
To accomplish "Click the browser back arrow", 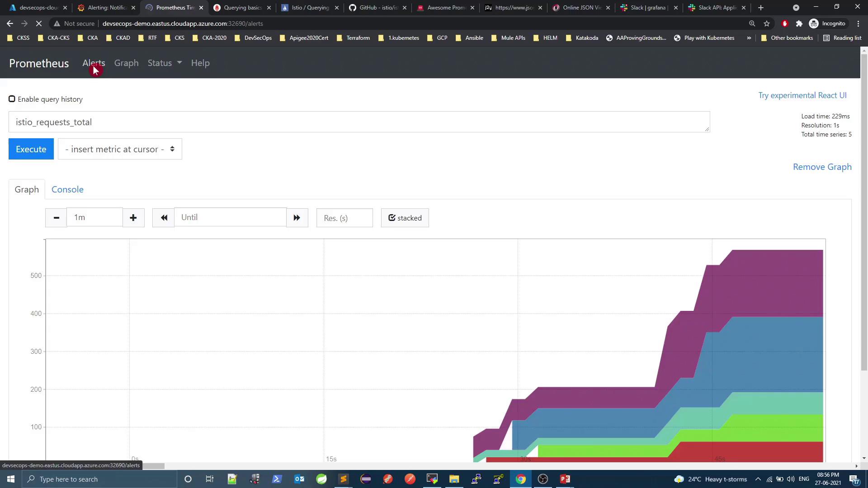I will 10,23.
